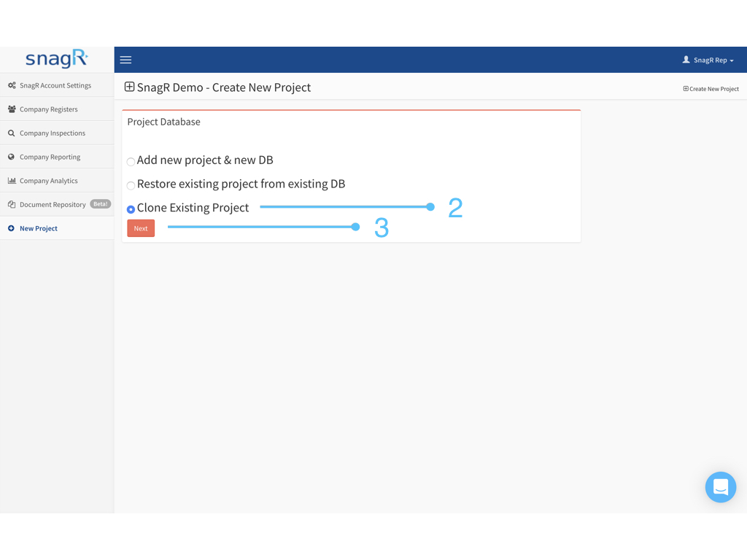Click the red Next button
The image size is (747, 560).
141,228
